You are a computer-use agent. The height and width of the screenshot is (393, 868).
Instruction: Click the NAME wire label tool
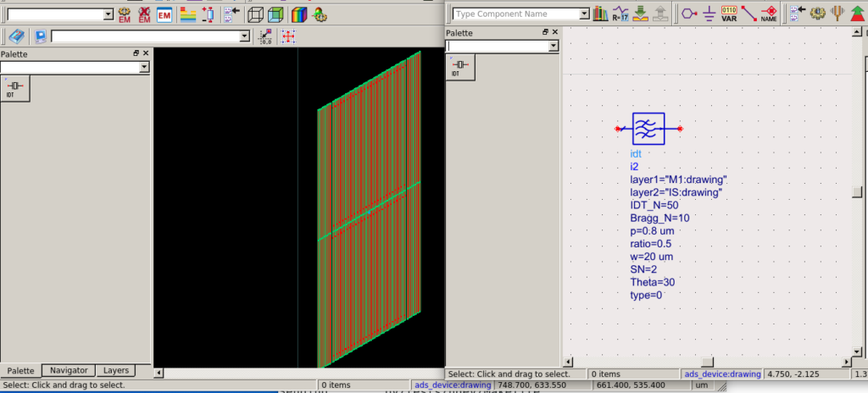[769, 14]
